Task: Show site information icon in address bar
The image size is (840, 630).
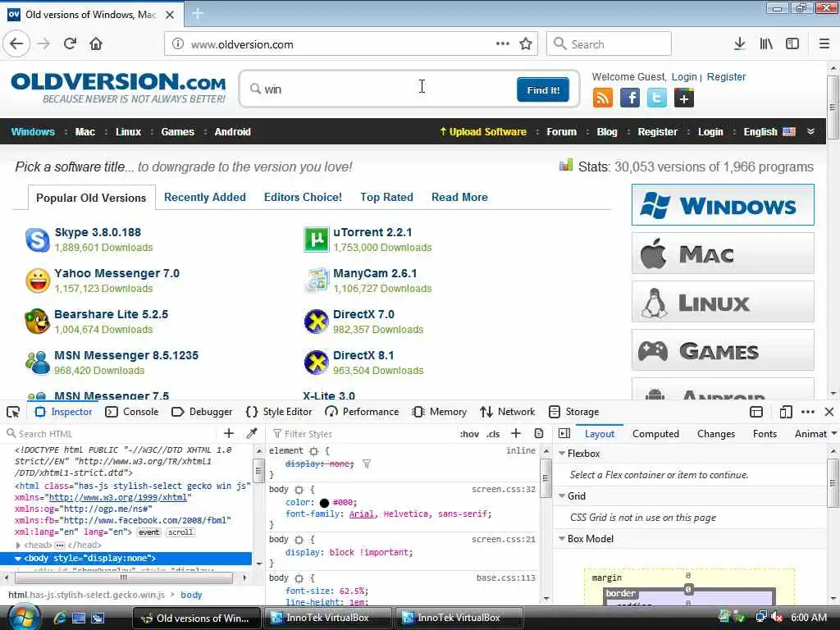Action: click(178, 44)
